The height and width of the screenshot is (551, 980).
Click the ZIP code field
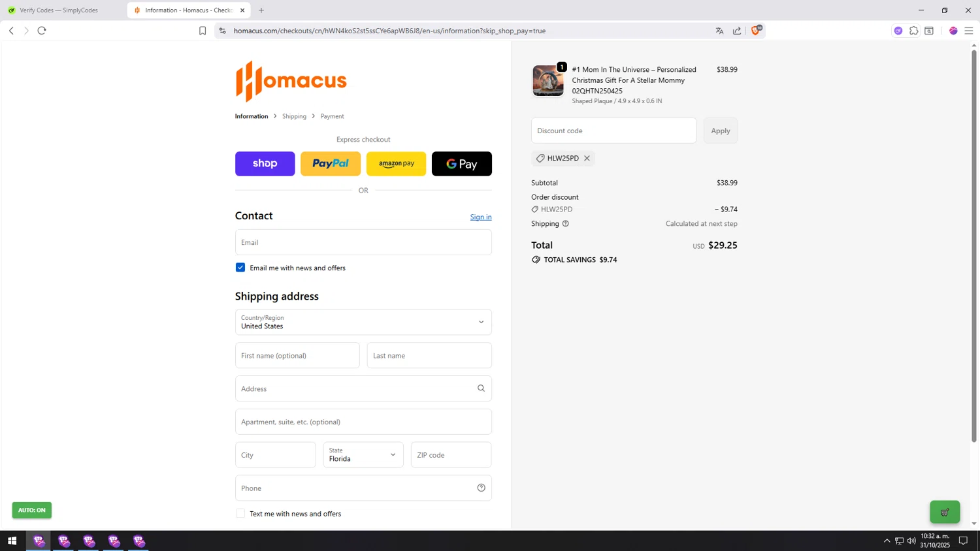(451, 455)
